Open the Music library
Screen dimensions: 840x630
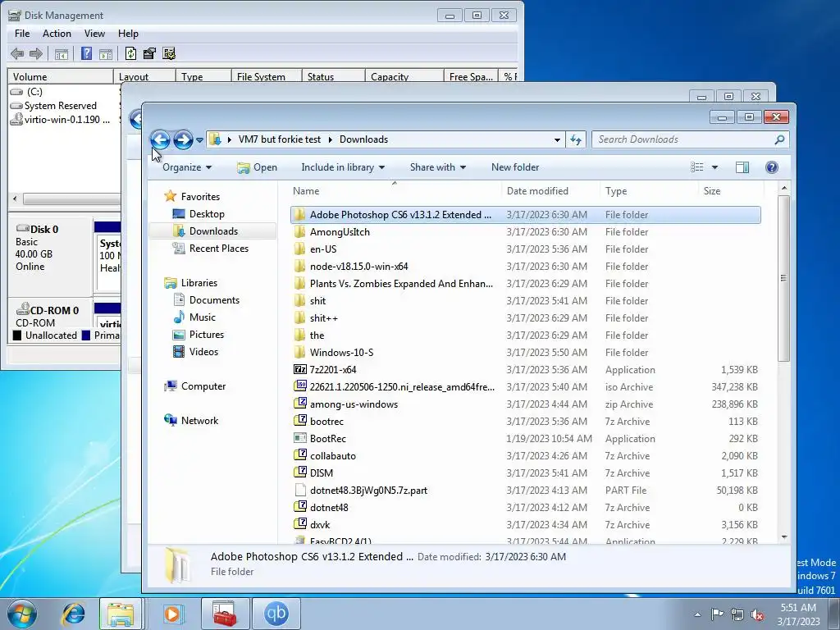tap(202, 317)
